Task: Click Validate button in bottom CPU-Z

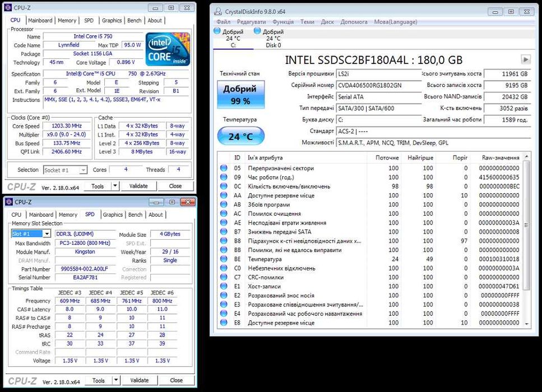Action: click(x=140, y=380)
